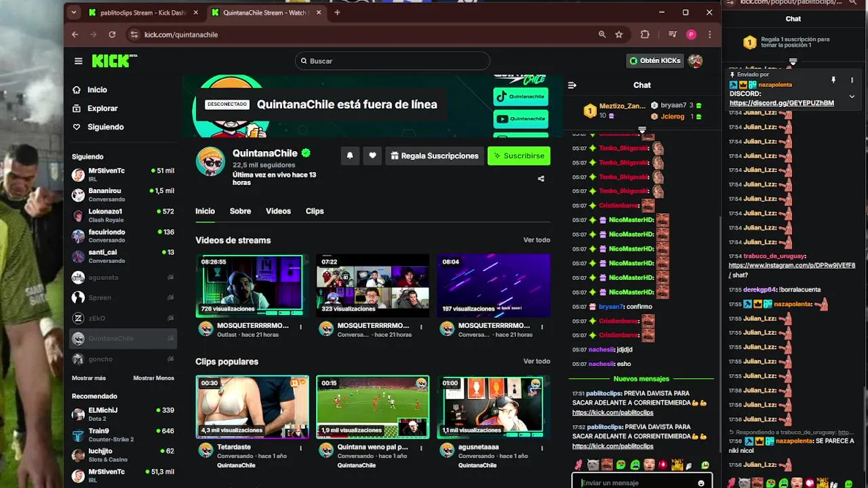Expand leaderboard arrow under Meztizo_Zan
This screenshot has height=488, width=868.
642,130
